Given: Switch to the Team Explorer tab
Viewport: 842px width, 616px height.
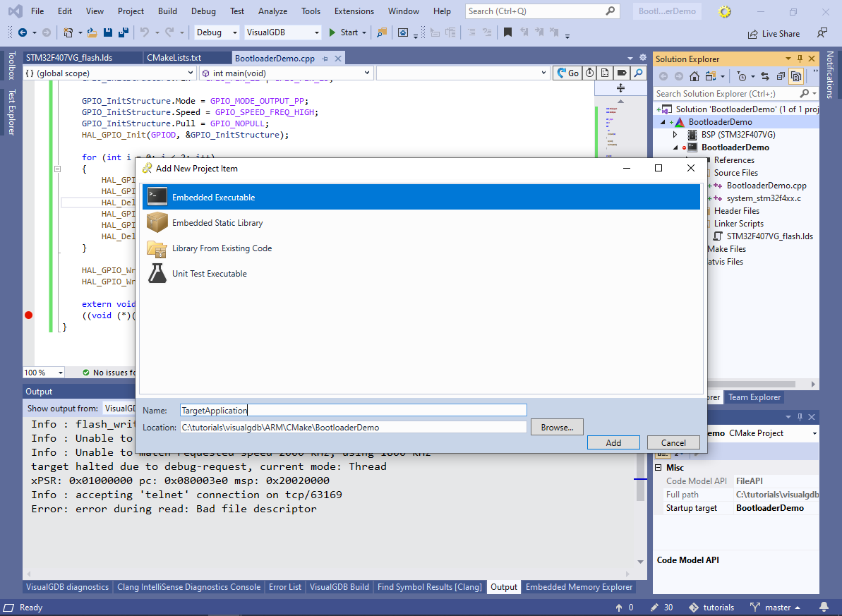Looking at the screenshot, I should tap(754, 397).
